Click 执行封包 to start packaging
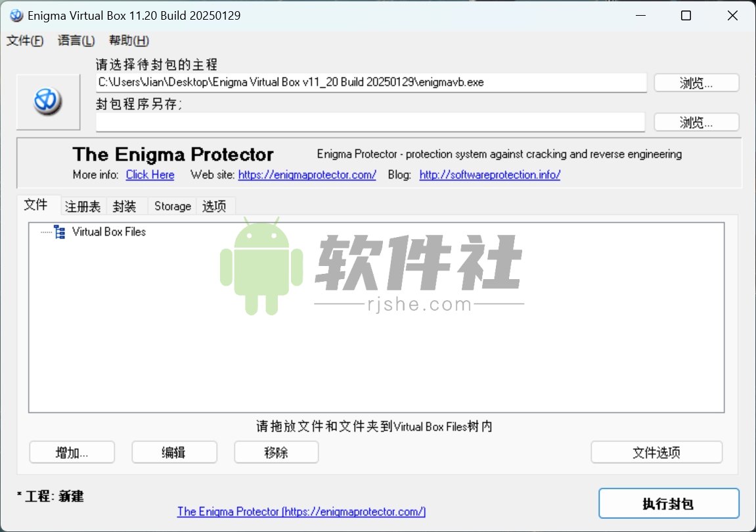Screen dimensions: 756x532 pyautogui.click(x=669, y=503)
